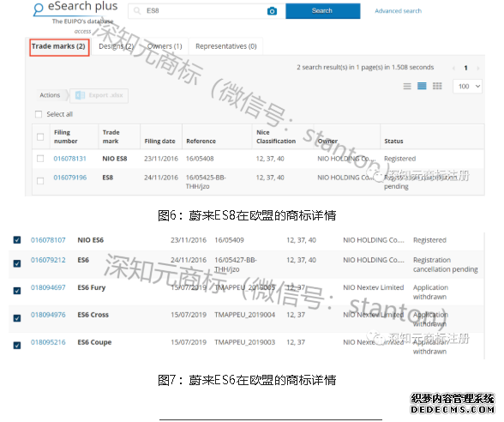Switch to the Designs (2) tab
The width and height of the screenshot is (504, 422).
116,46
